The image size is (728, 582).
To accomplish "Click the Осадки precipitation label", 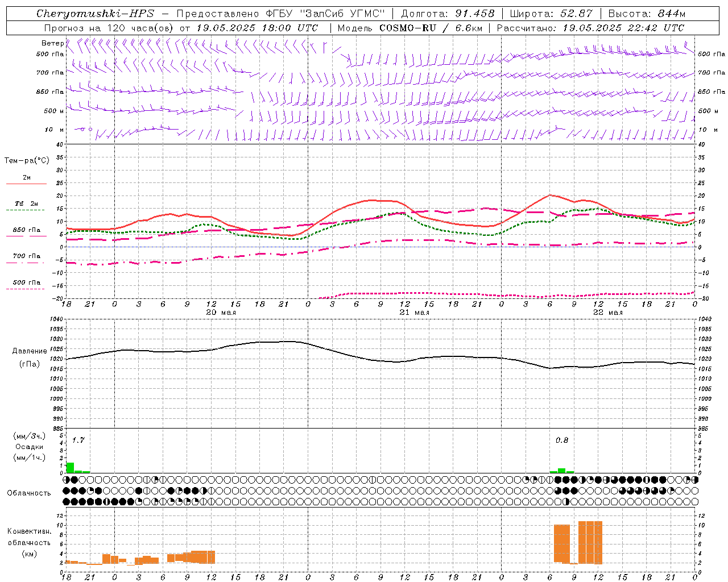I will [x=30, y=447].
